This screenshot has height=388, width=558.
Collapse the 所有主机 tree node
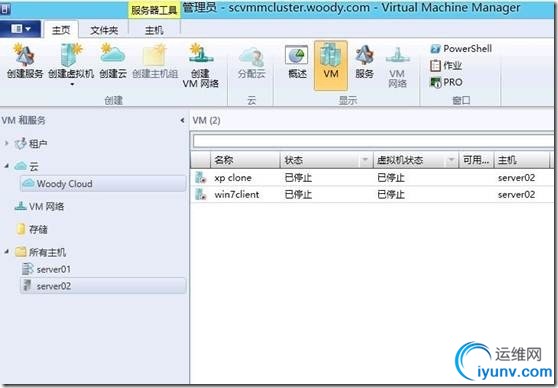(6, 252)
